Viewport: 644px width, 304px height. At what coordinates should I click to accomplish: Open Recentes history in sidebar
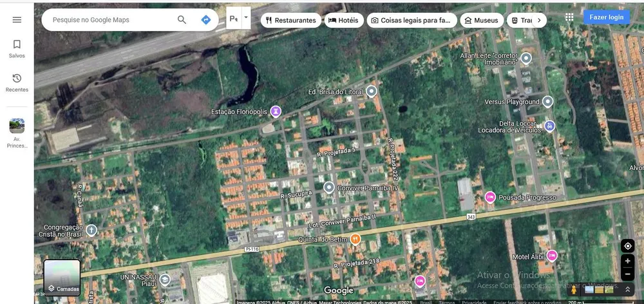pyautogui.click(x=17, y=83)
